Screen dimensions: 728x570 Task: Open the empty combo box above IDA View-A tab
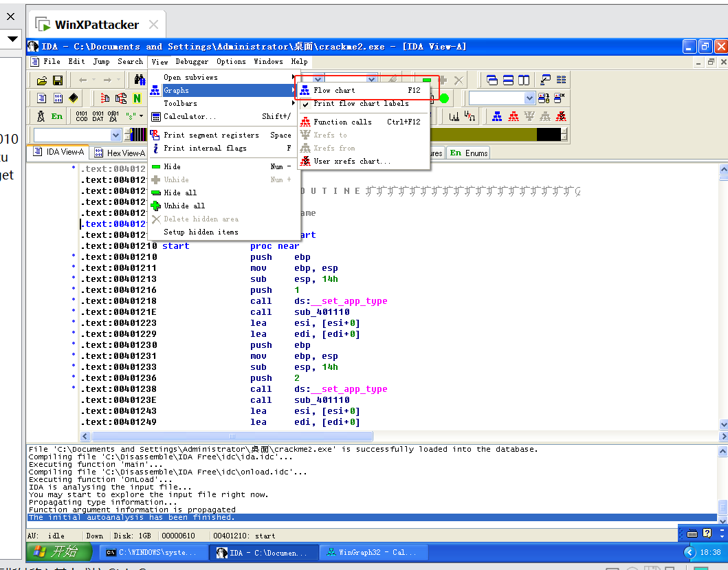[x=115, y=135]
